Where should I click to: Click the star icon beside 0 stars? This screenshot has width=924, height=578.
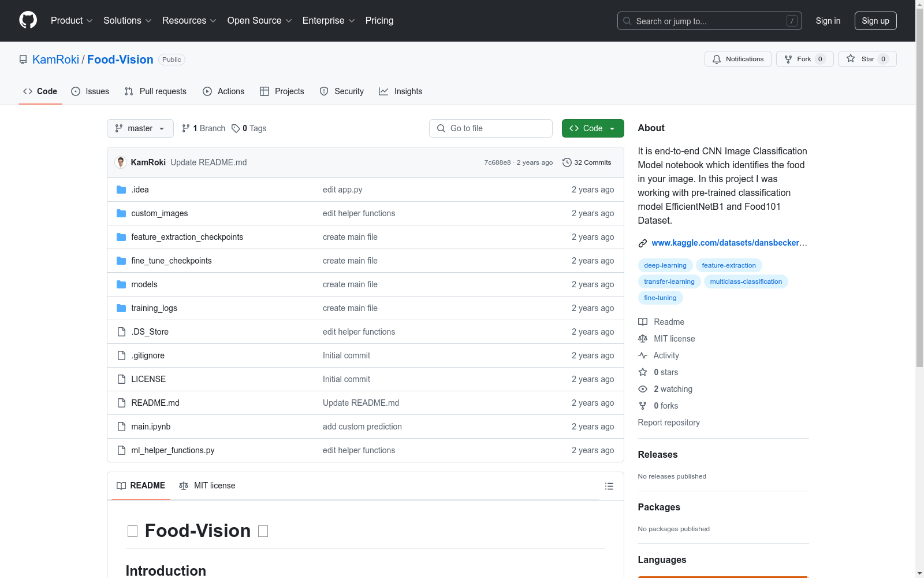643,372
